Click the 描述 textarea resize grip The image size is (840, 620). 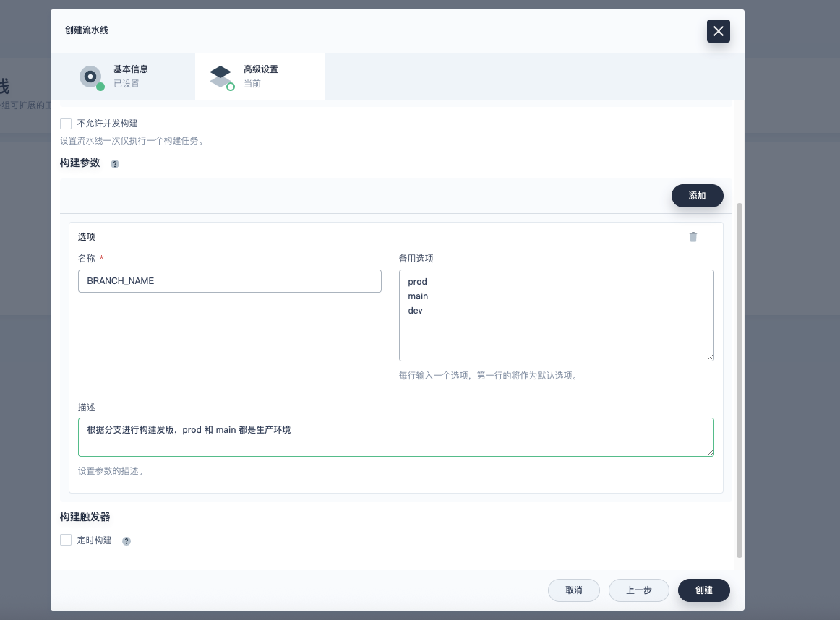tap(710, 452)
